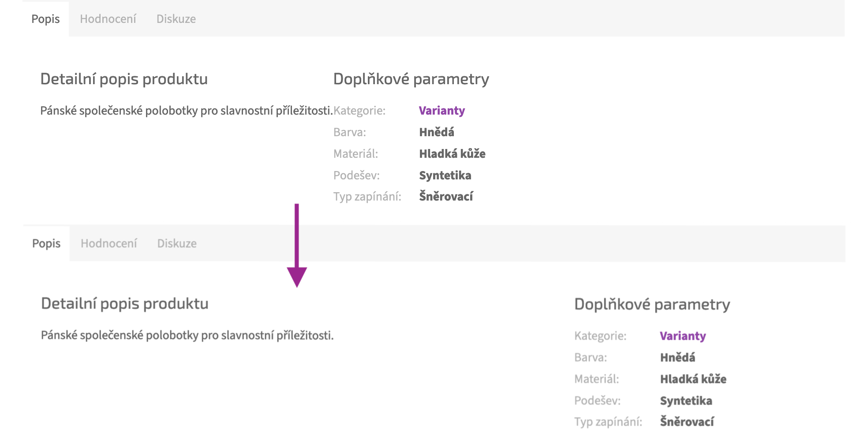Follow the Varianty link in upper panel
This screenshot has width=868, height=439.
(x=442, y=111)
